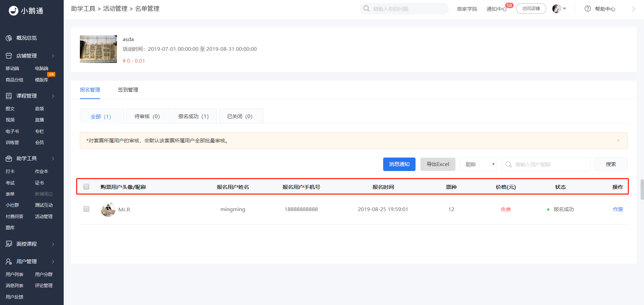Open 概况总览 overview icon in sidebar
Screen dimensions: 644x305
(9, 38)
